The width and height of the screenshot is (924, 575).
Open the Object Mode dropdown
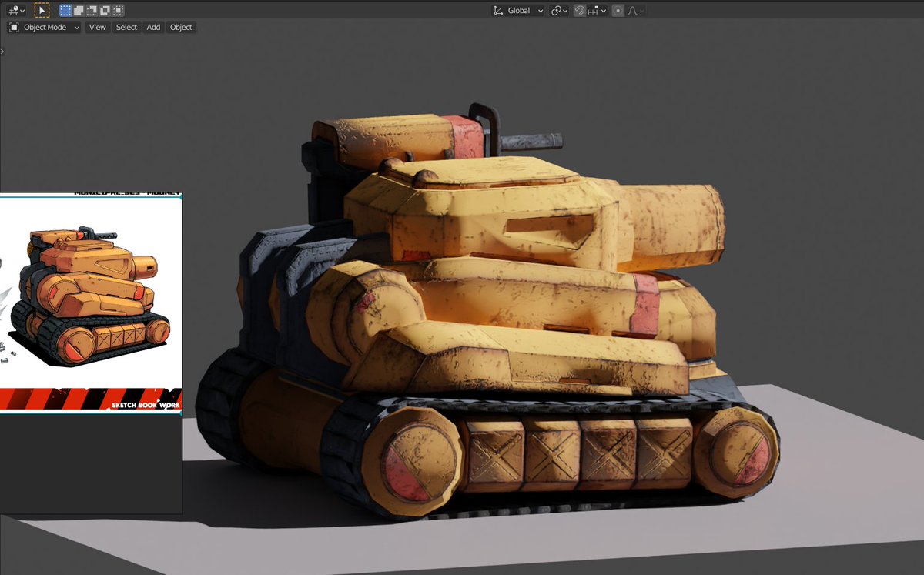(x=44, y=27)
